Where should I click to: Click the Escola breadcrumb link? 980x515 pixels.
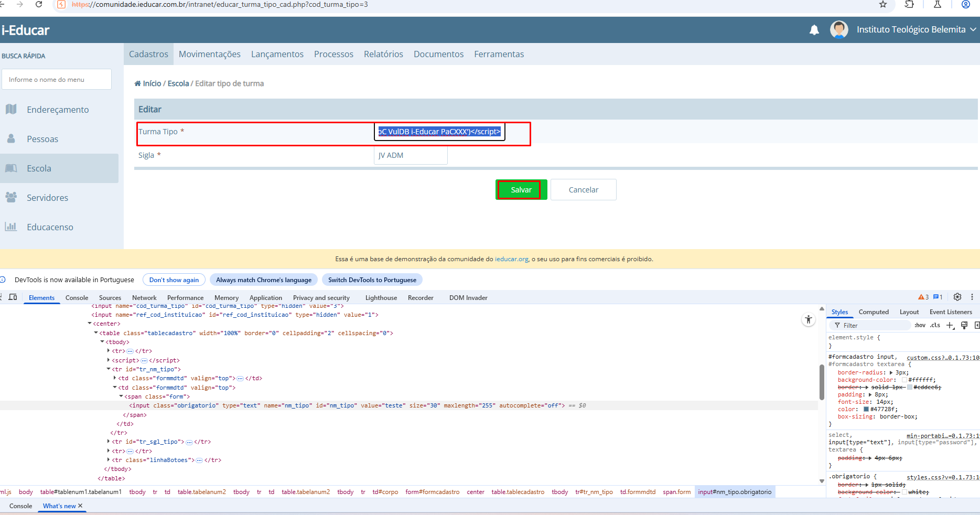[178, 83]
